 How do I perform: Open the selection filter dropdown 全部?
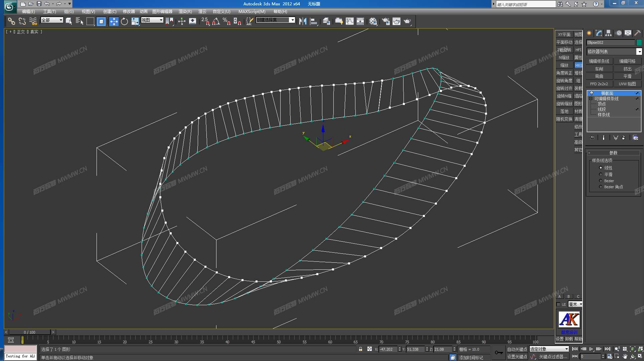(52, 20)
